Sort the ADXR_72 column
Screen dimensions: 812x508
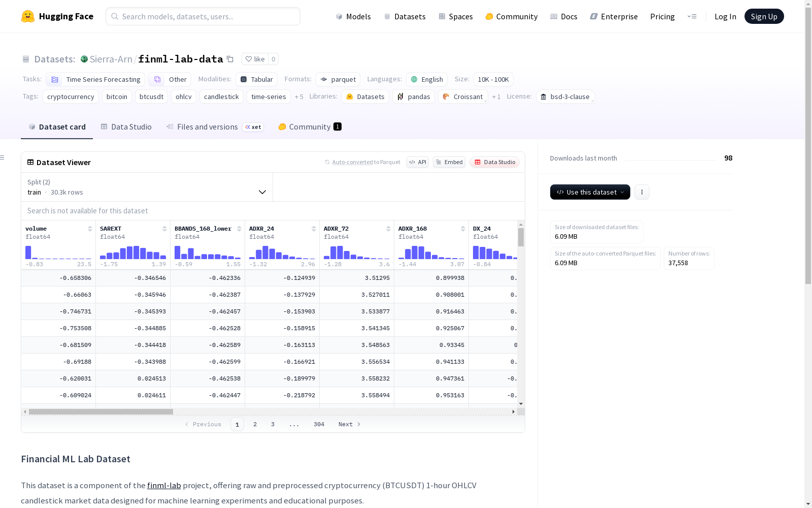click(x=388, y=229)
